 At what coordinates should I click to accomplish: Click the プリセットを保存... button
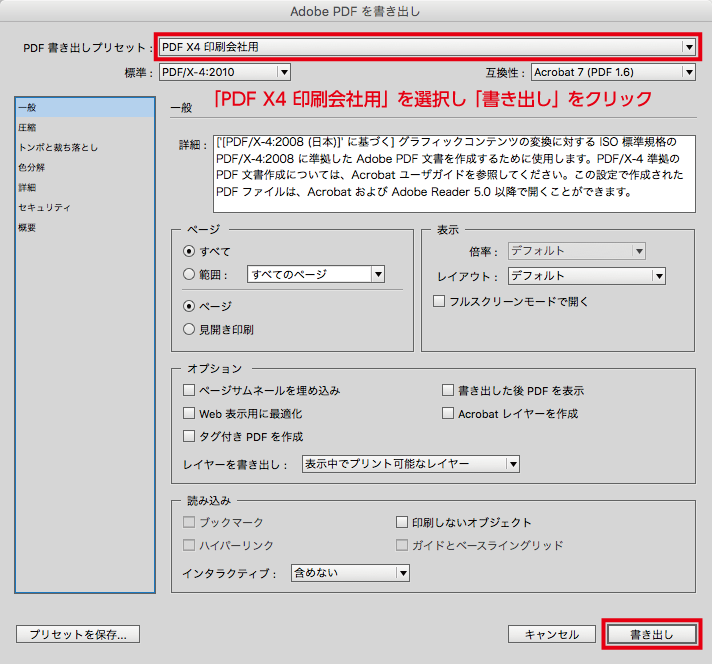78,634
